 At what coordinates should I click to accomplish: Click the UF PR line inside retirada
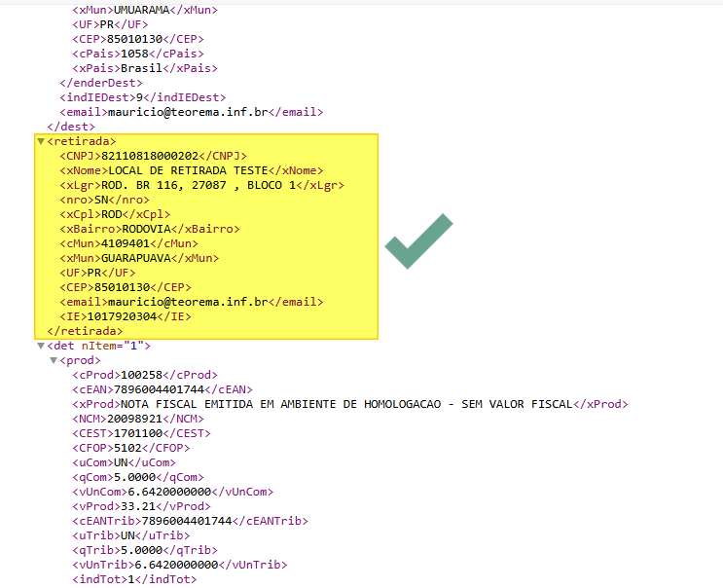point(97,273)
